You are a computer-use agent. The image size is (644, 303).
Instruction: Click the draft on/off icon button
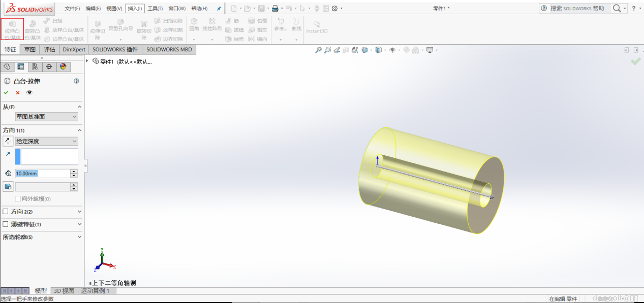click(x=8, y=187)
